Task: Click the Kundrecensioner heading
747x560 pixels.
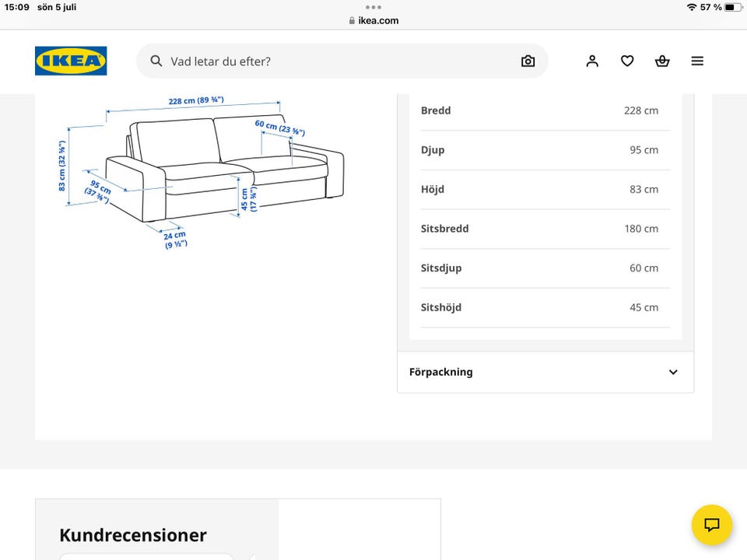Action: tap(133, 535)
